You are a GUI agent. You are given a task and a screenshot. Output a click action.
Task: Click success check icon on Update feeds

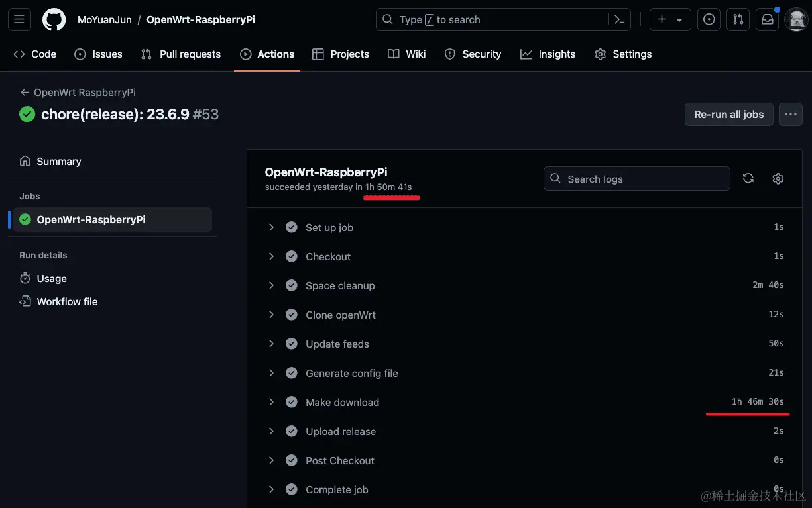click(291, 344)
